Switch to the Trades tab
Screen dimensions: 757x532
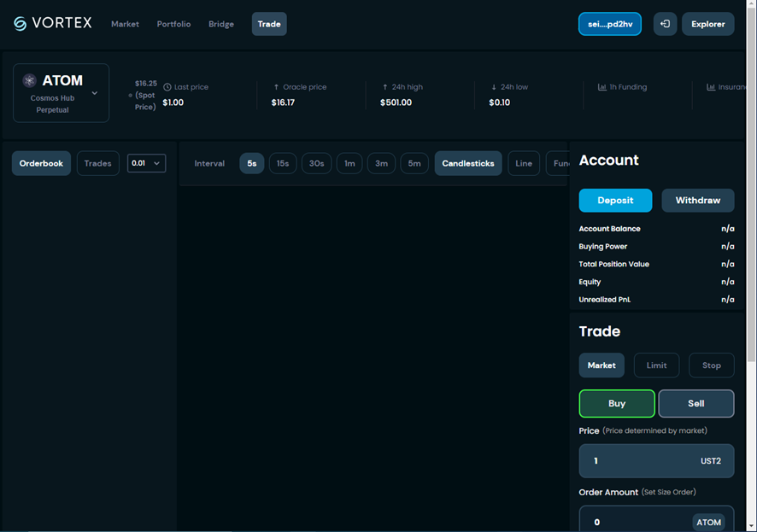(98, 163)
